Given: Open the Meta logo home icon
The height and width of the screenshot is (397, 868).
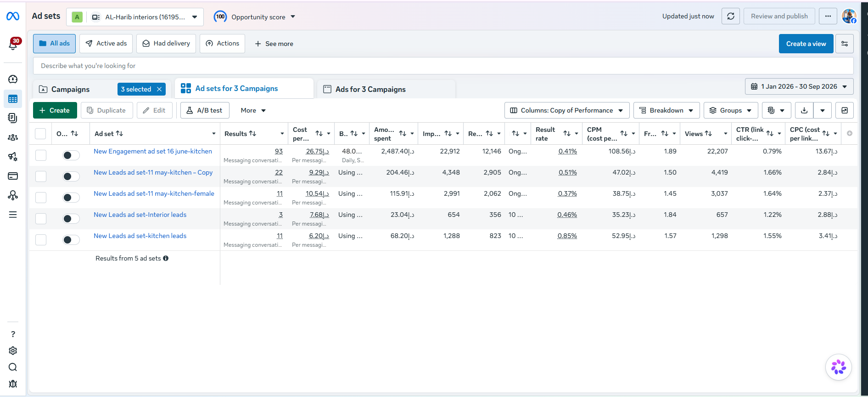Looking at the screenshot, I should (x=13, y=17).
